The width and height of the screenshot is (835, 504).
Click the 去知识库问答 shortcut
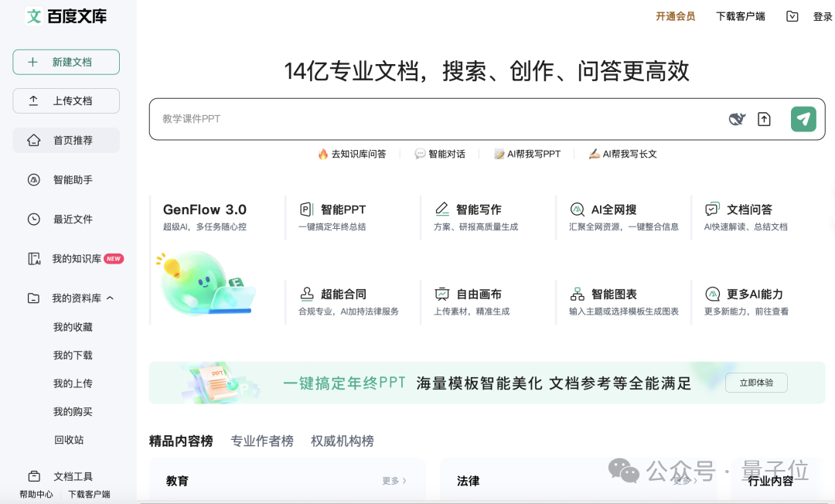352,154
